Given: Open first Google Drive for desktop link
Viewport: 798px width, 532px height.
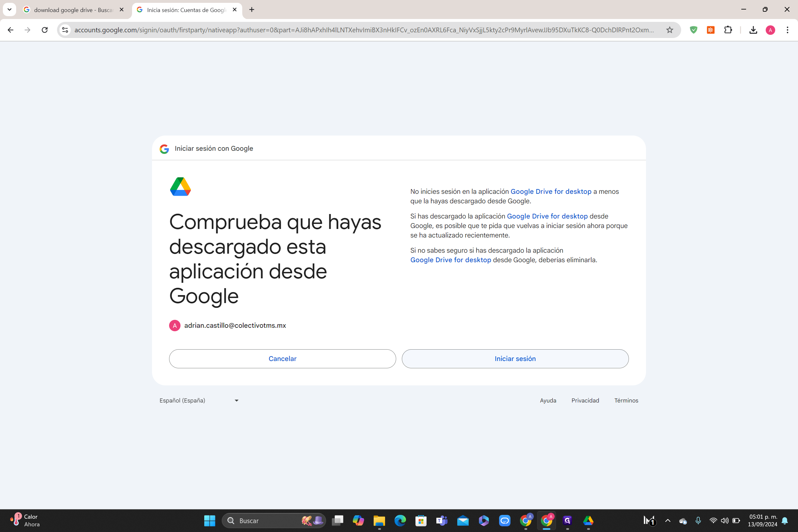Looking at the screenshot, I should click(551, 191).
